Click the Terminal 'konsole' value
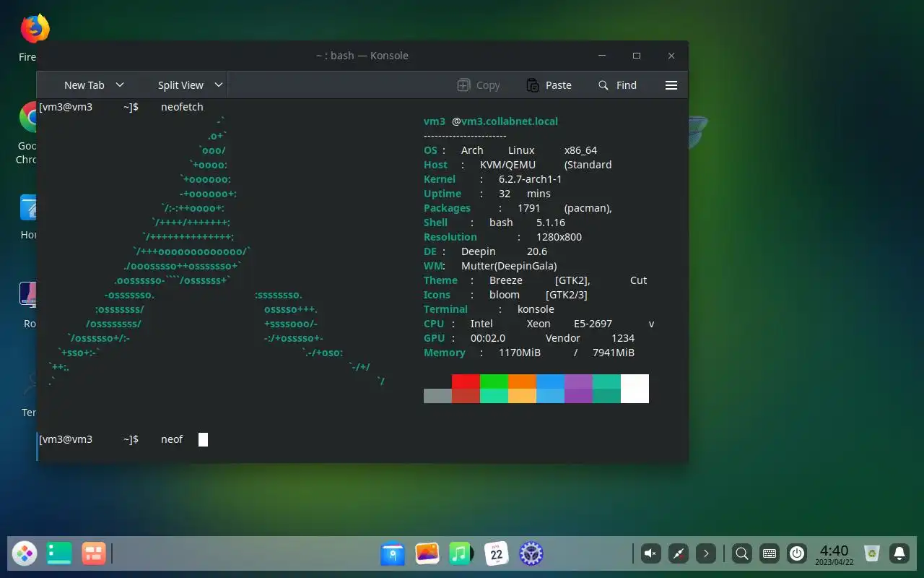This screenshot has width=924, height=578. (536, 309)
